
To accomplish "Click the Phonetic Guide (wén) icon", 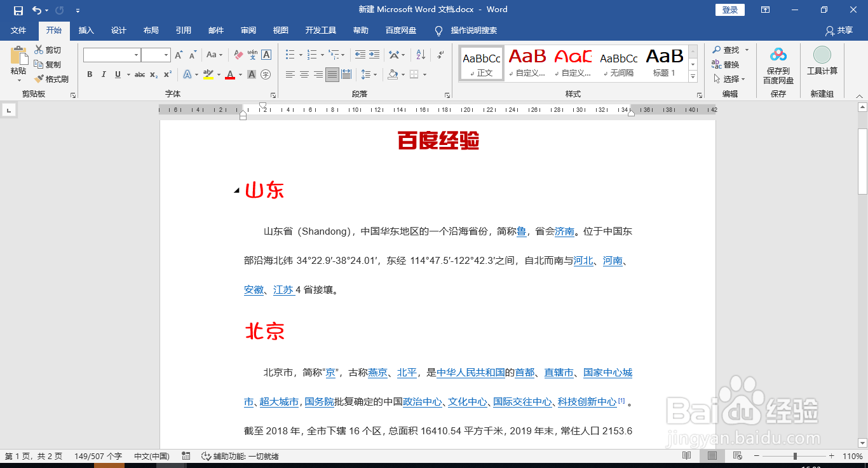I will coord(252,55).
